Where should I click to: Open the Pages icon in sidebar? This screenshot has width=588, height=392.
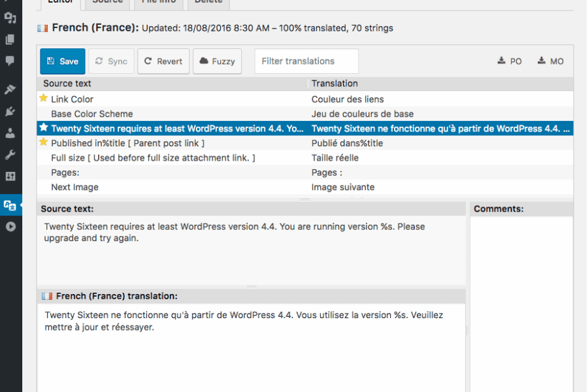point(10,39)
